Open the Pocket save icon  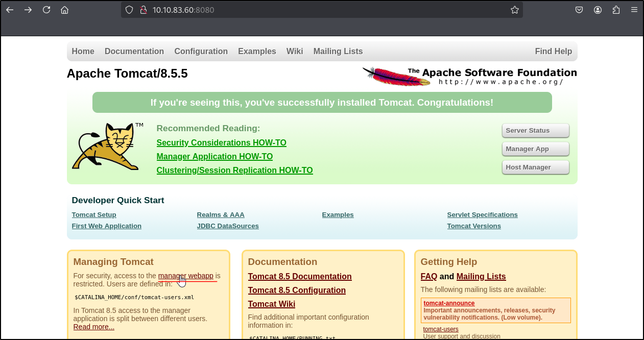(579, 10)
